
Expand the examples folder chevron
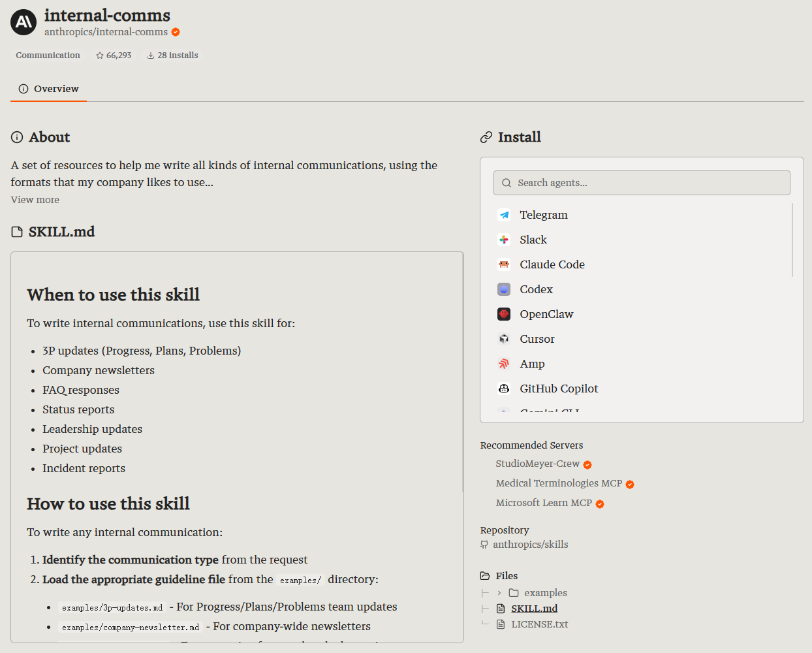point(499,593)
